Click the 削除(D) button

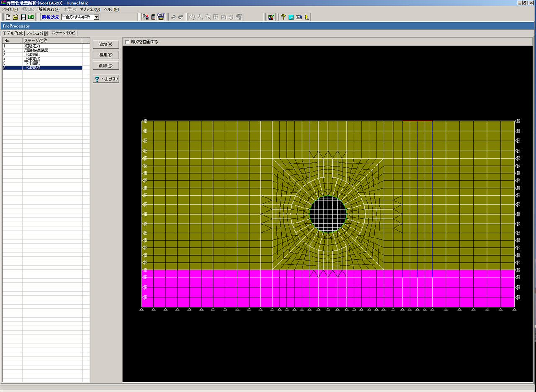[x=106, y=66]
